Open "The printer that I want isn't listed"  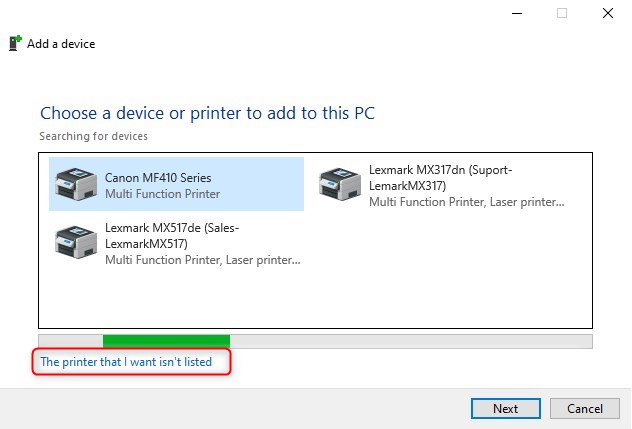[x=126, y=362]
